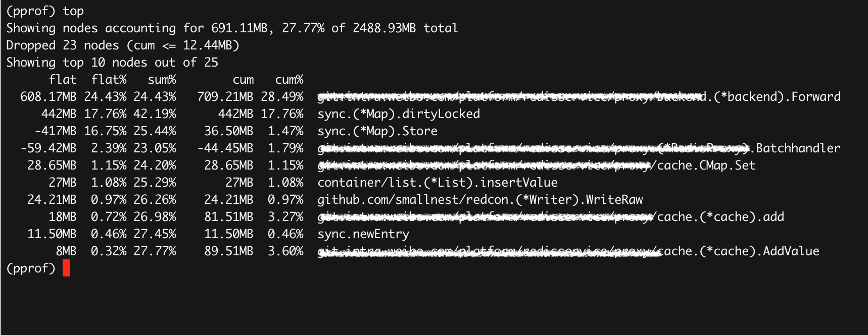The image size is (868, 335).
Task: Click the github.com/smallnest/redcon WriteRaw entry
Action: pyautogui.click(x=480, y=200)
